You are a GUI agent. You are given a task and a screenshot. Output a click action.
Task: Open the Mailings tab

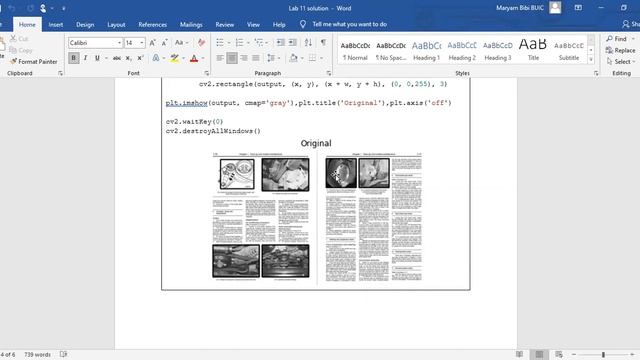click(x=191, y=24)
